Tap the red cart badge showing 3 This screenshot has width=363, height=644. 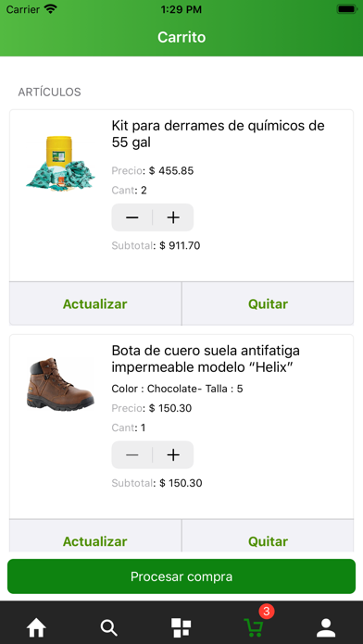click(267, 612)
